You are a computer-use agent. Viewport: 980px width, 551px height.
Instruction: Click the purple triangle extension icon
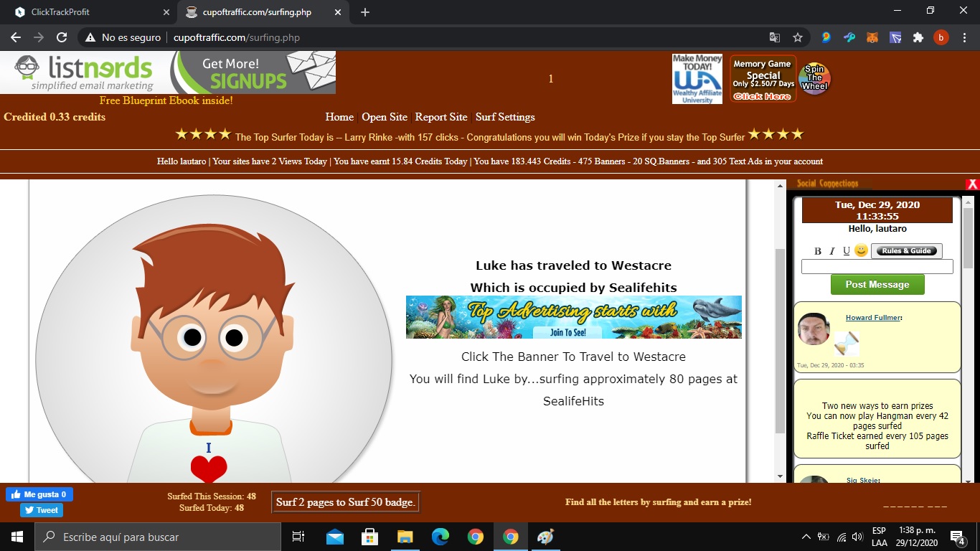pyautogui.click(x=895, y=37)
